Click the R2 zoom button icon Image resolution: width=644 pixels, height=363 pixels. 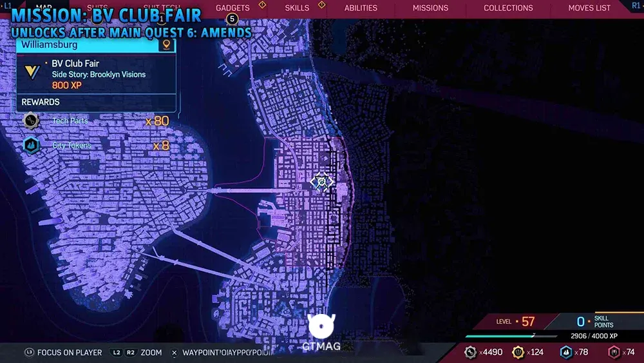tap(130, 353)
